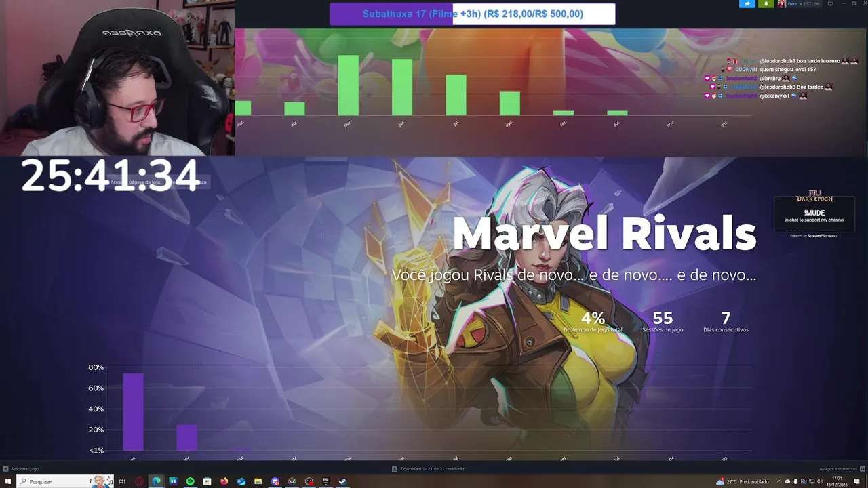Viewport: 868px width, 488px height.
Task: Open Steam notifications bell icon
Action: pyautogui.click(x=766, y=3)
